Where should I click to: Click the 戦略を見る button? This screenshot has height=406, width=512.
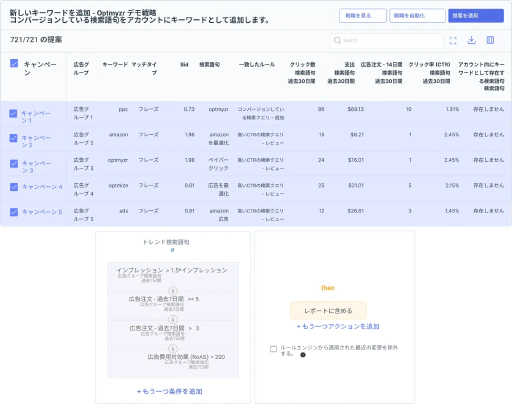tap(363, 16)
